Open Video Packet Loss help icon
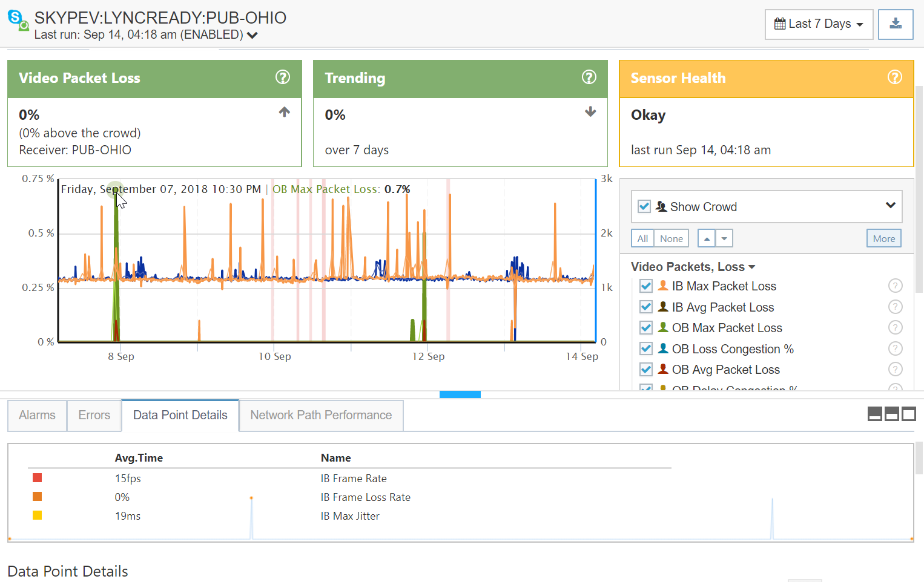 point(283,77)
